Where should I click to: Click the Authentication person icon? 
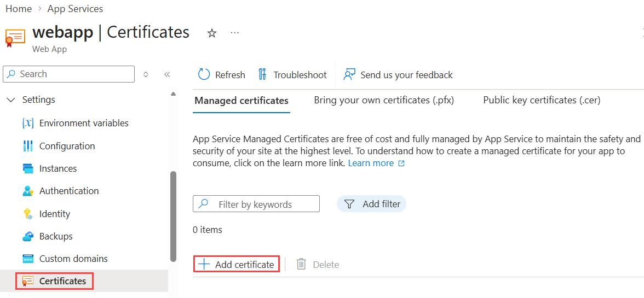coord(27,191)
